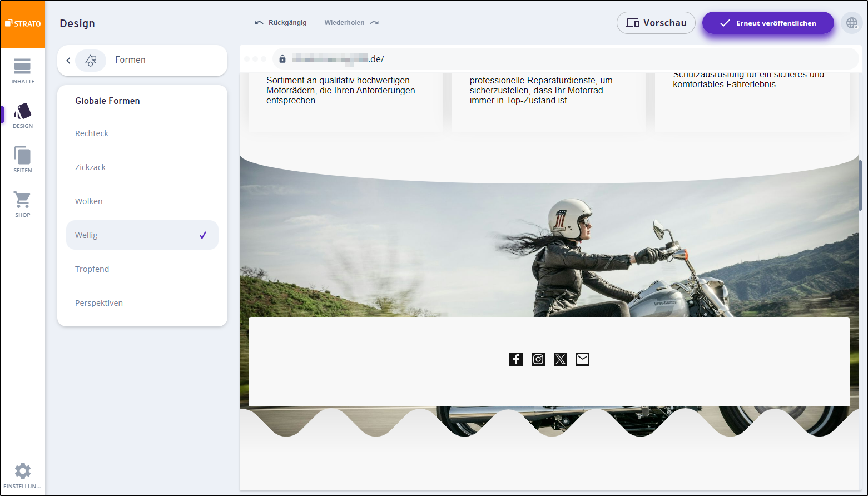Select the Rechteck shape option
The height and width of the screenshot is (496, 868).
pos(91,133)
